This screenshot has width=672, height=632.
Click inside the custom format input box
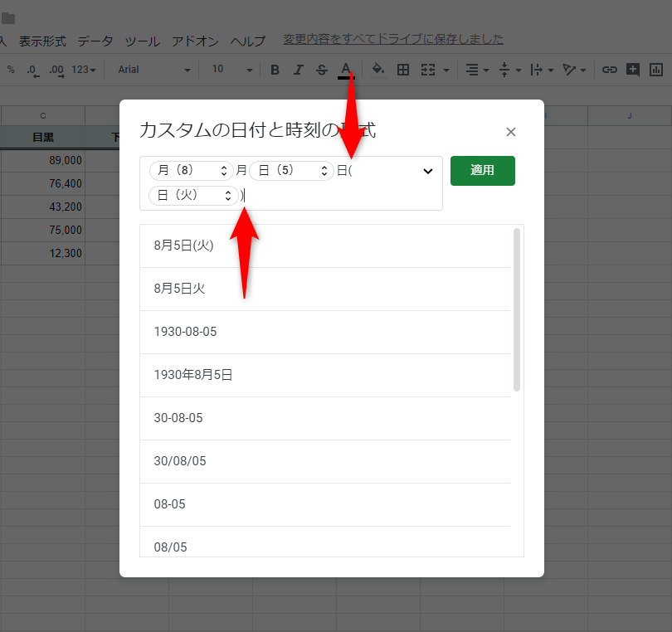pyautogui.click(x=291, y=183)
